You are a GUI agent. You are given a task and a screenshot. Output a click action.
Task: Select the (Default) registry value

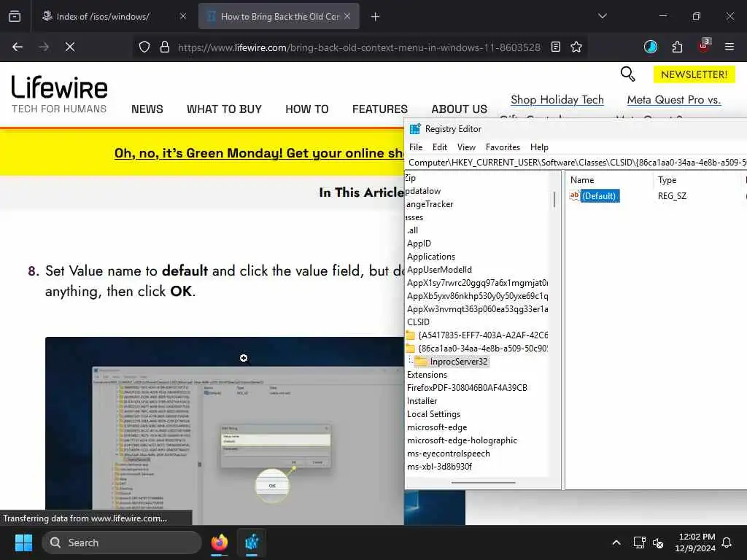(x=599, y=195)
